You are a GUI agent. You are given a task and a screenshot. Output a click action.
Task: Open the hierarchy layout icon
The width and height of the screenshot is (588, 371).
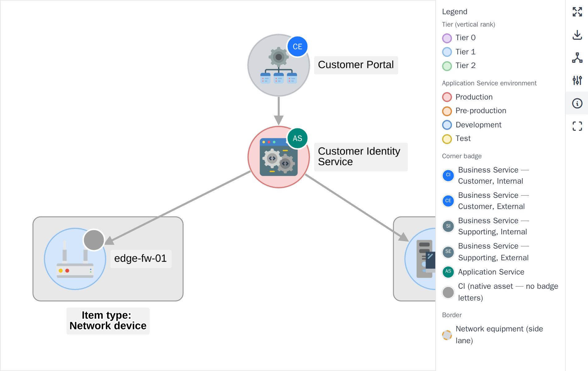tap(577, 58)
